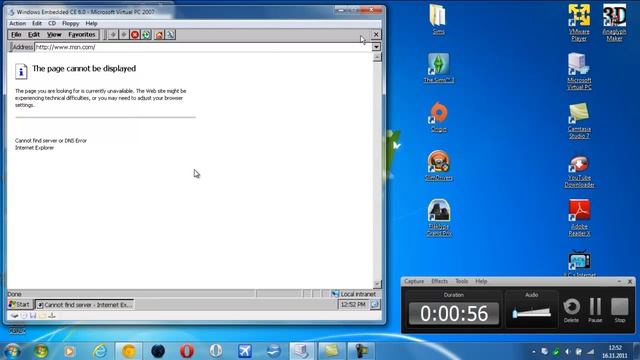Click the Windows CE Start button
Screen dimensions: 640x360
click(x=19, y=304)
